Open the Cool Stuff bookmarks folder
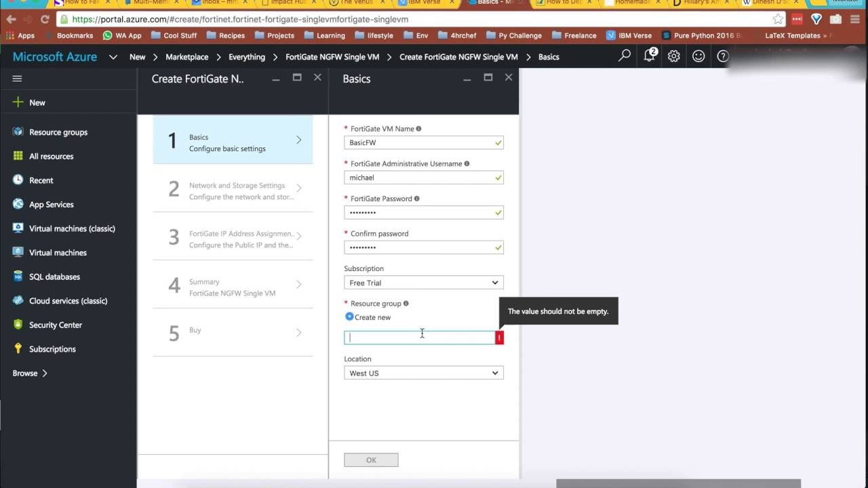The width and height of the screenshot is (868, 488). [174, 35]
